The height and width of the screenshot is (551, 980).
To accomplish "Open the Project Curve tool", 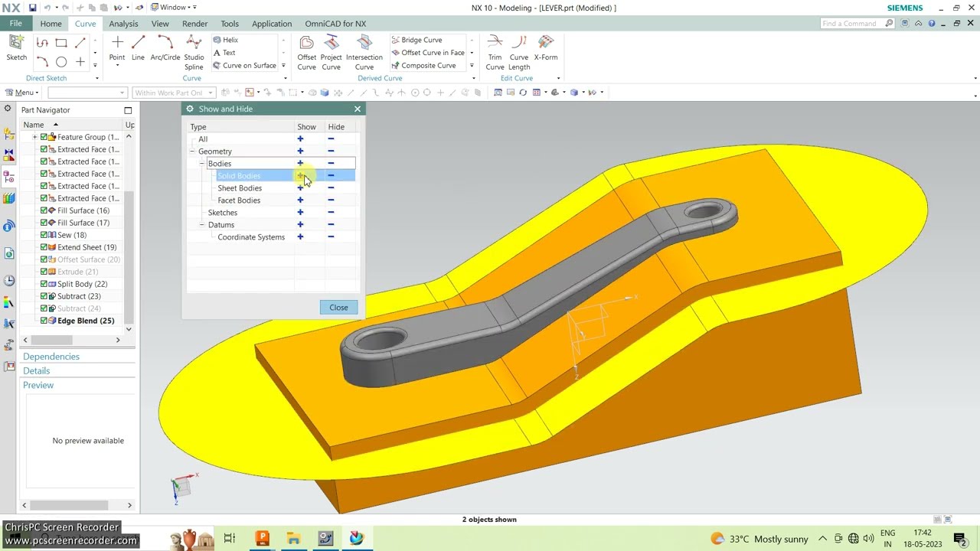I will [332, 53].
